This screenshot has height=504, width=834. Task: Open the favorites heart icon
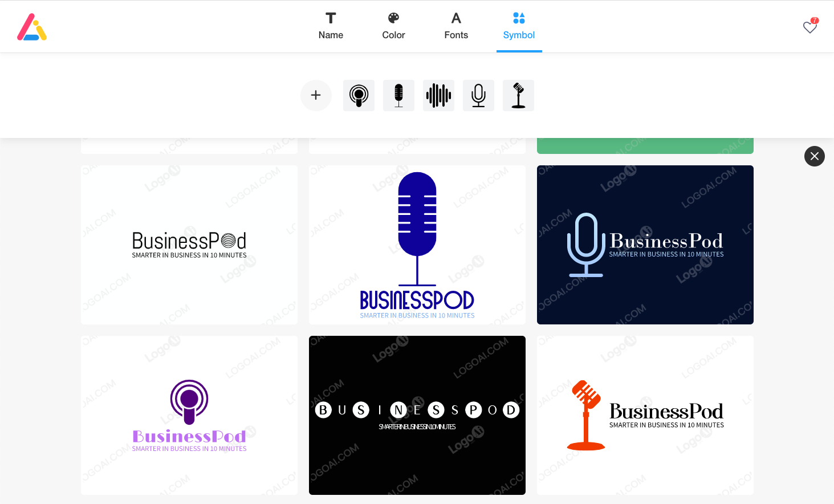coord(810,27)
